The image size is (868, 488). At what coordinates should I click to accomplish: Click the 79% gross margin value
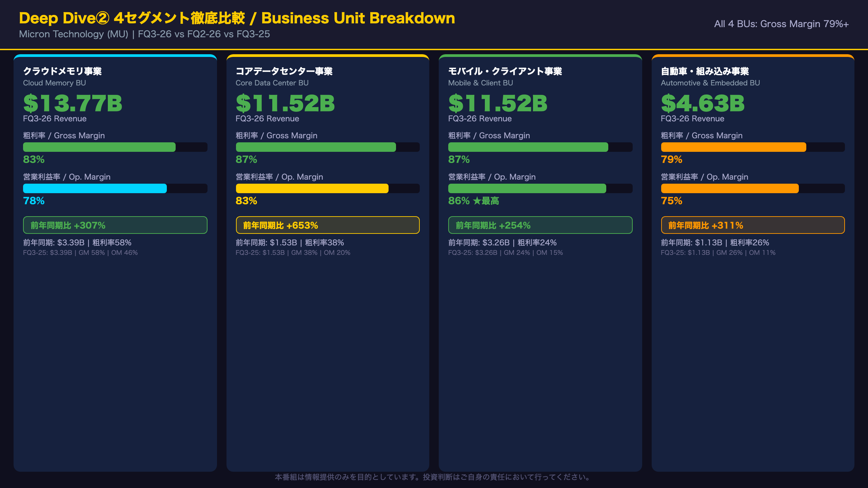pyautogui.click(x=672, y=159)
